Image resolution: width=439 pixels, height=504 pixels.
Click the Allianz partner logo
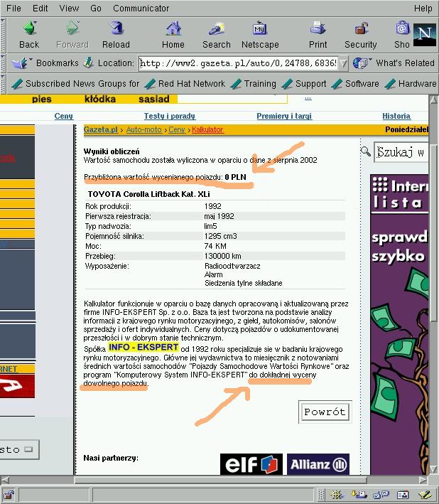click(318, 464)
